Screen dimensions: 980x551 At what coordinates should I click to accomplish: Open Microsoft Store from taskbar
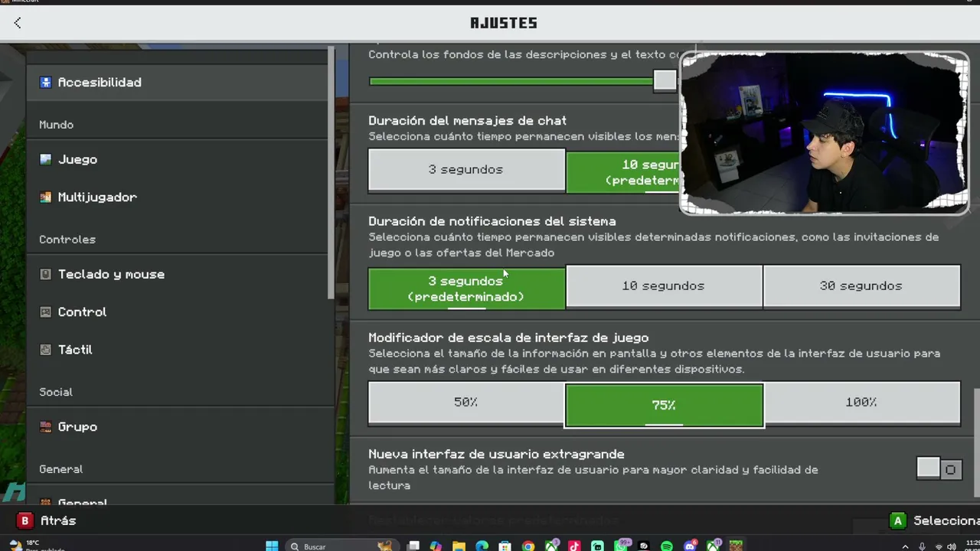pyautogui.click(x=505, y=546)
